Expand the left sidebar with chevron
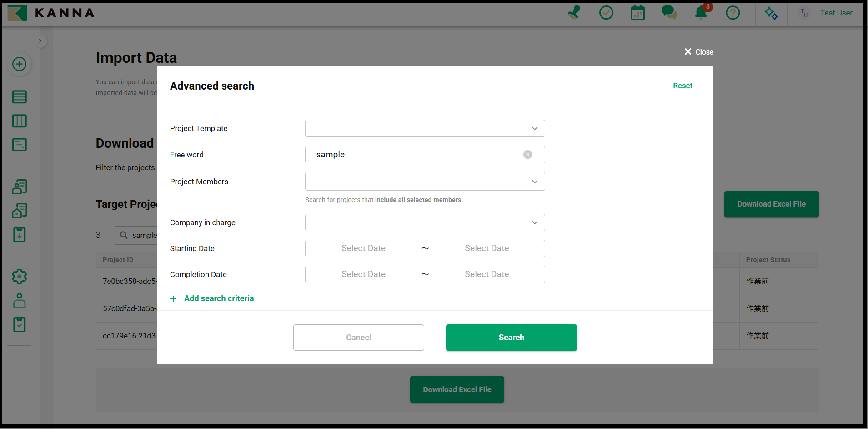Viewport: 868px width, 429px height. coord(40,41)
